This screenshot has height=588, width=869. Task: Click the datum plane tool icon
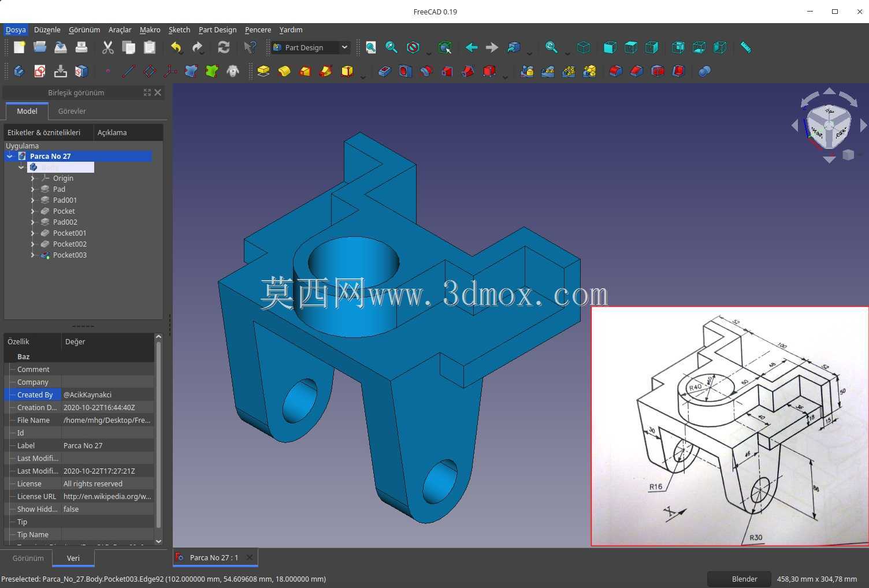pyautogui.click(x=149, y=71)
